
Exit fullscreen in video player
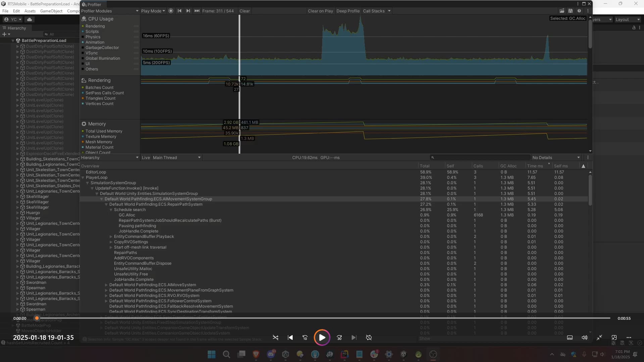tap(599, 338)
